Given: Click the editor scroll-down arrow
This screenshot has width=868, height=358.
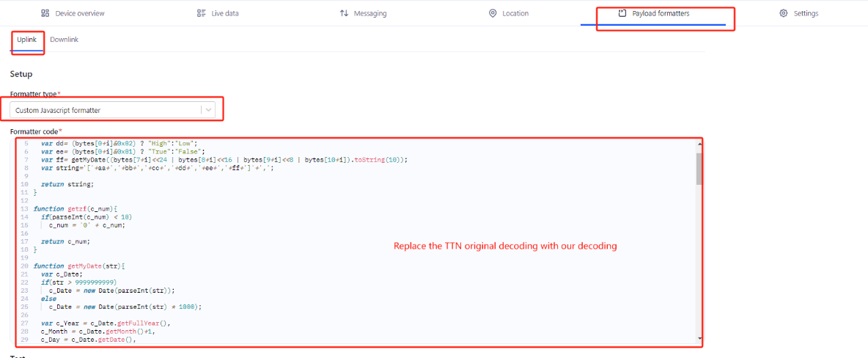Looking at the screenshot, I should pos(699,338).
